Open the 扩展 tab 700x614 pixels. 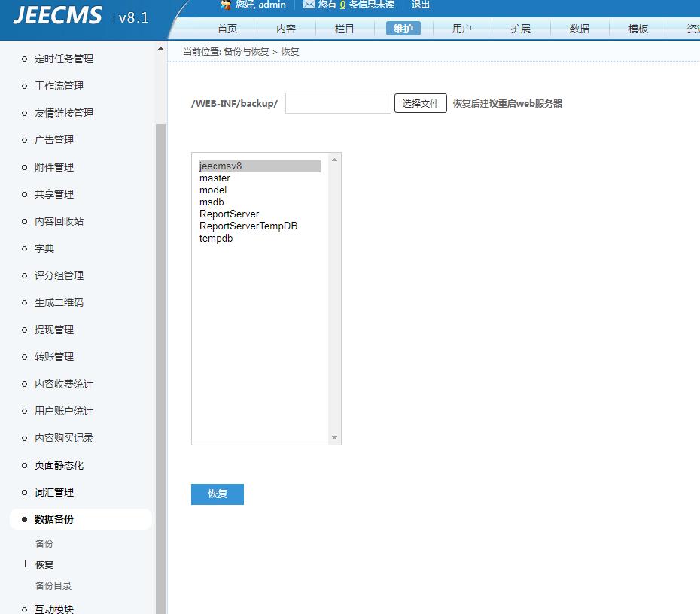click(x=521, y=29)
